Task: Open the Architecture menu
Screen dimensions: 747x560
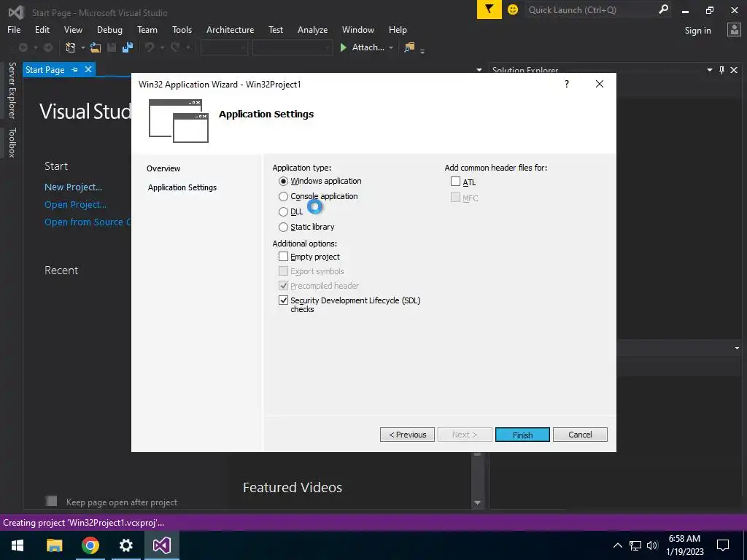Action: click(230, 29)
